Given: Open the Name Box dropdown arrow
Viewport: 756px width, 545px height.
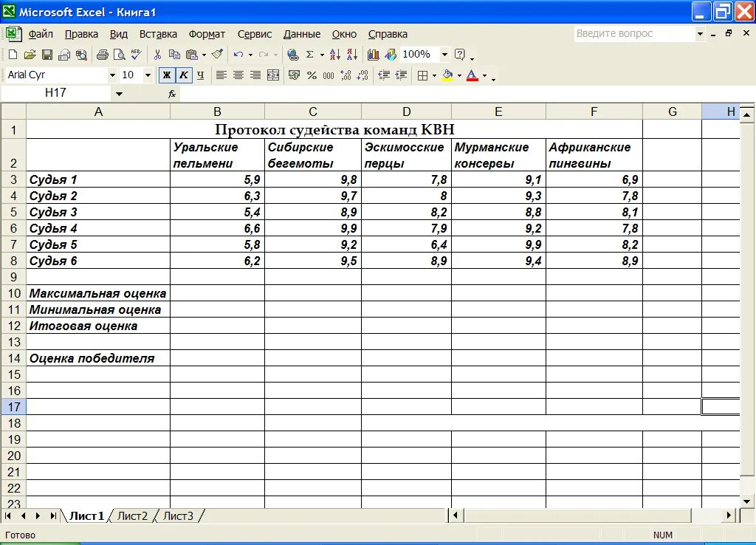Looking at the screenshot, I should click(119, 94).
